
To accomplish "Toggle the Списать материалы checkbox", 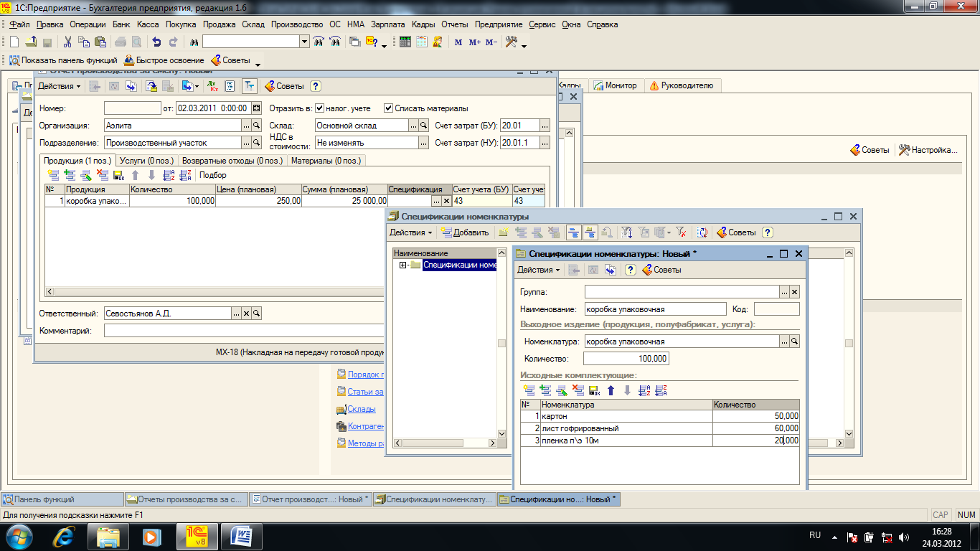I will point(389,108).
